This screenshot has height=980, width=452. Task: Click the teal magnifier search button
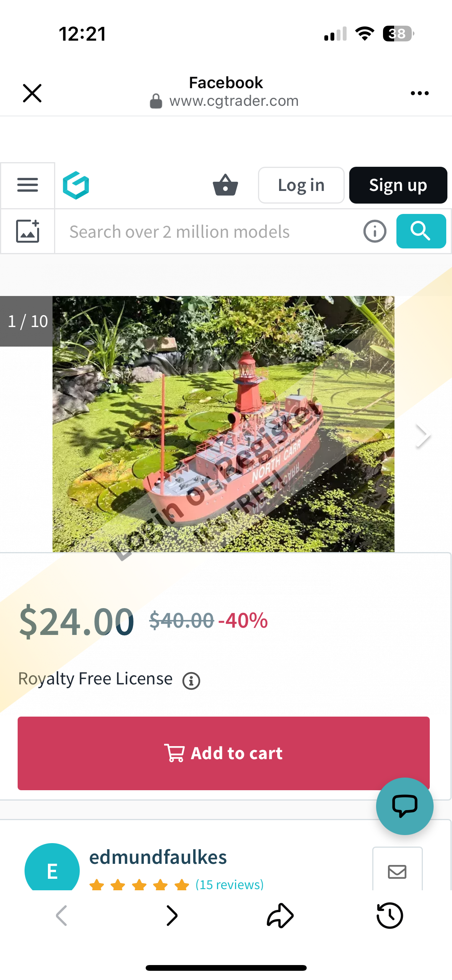421,231
